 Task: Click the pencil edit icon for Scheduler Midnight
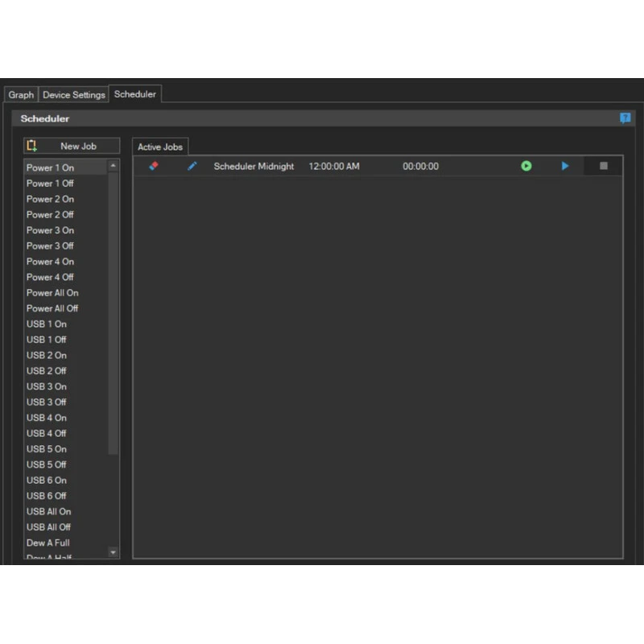(192, 167)
